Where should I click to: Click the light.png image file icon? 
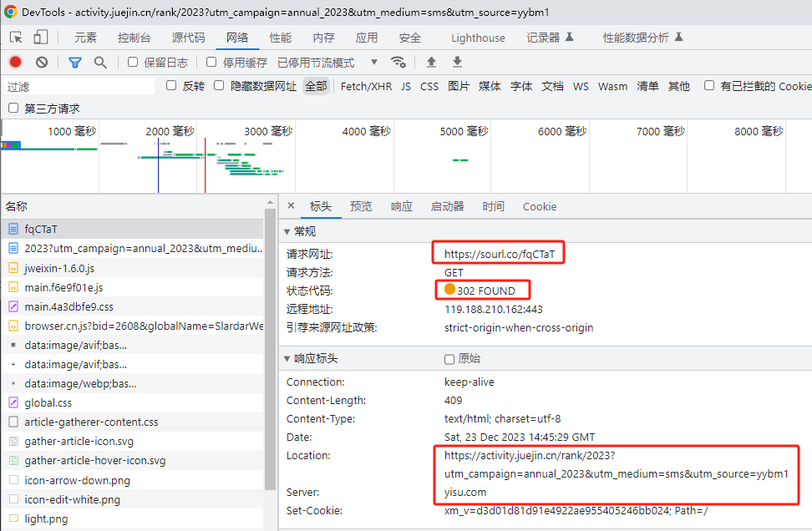coord(13,518)
